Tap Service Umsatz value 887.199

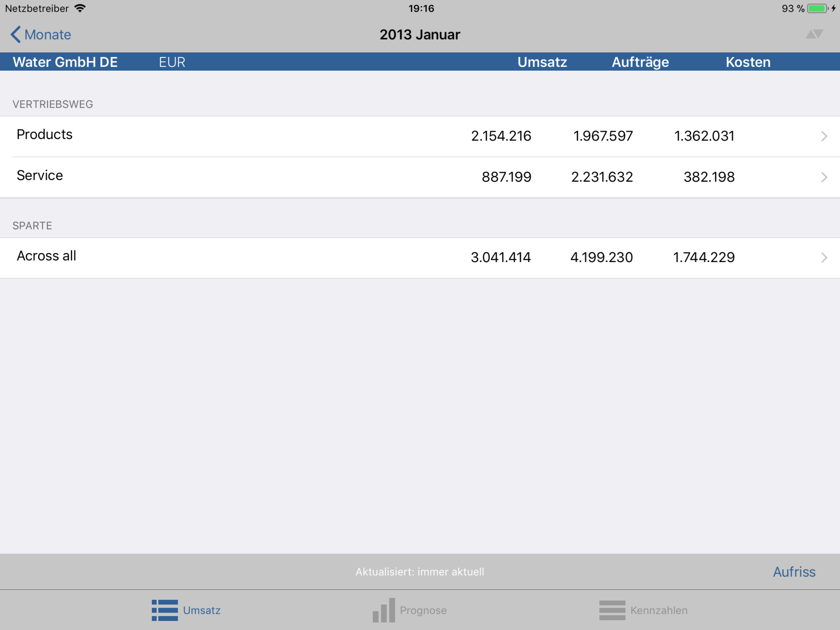coord(506,177)
